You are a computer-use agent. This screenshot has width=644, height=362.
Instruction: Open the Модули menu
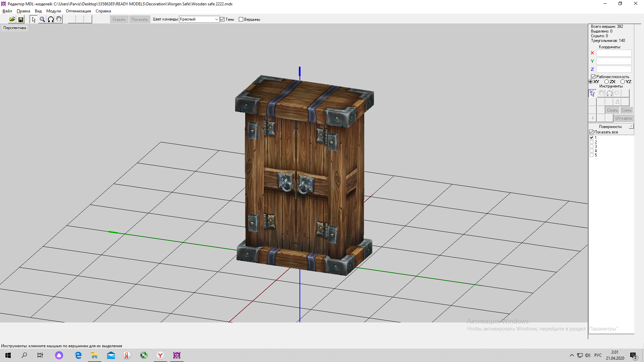point(53,11)
